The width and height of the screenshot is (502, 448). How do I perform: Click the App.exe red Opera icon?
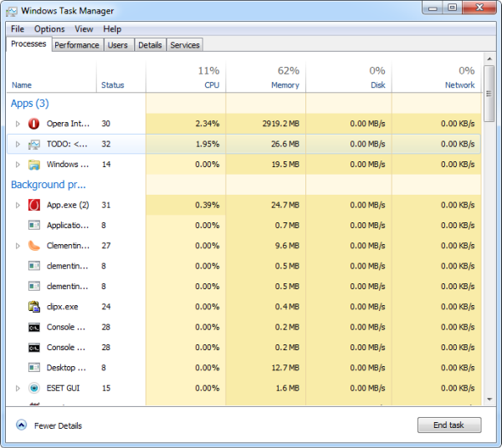(x=34, y=205)
